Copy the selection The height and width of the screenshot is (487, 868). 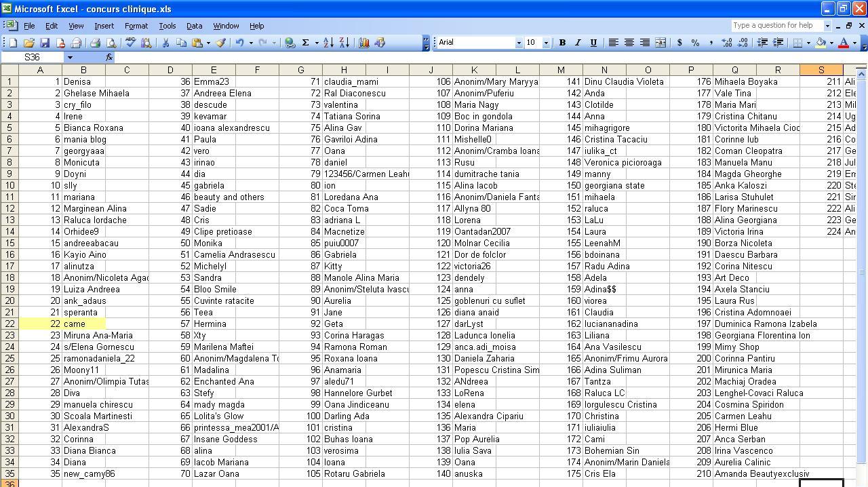pyautogui.click(x=181, y=43)
